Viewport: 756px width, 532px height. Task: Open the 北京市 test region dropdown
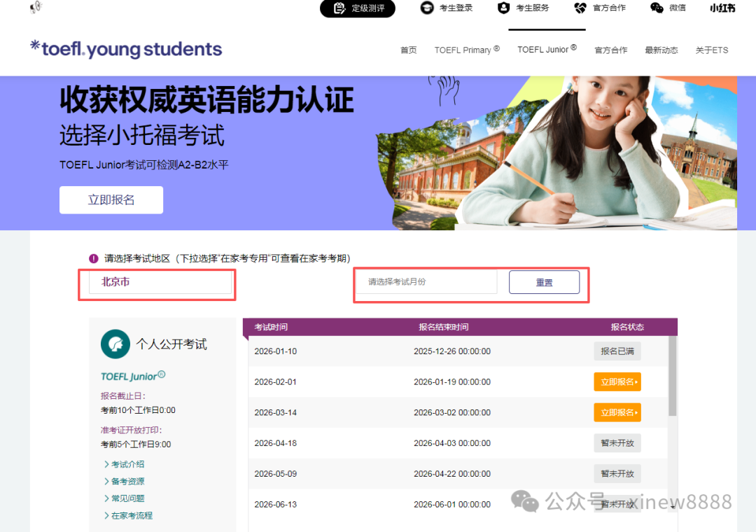tap(160, 282)
